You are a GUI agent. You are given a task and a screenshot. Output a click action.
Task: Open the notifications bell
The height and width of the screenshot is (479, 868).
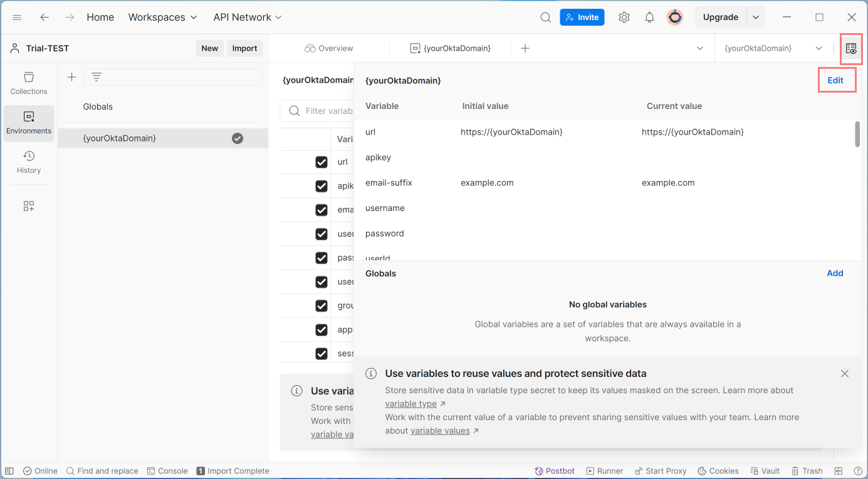click(x=649, y=18)
